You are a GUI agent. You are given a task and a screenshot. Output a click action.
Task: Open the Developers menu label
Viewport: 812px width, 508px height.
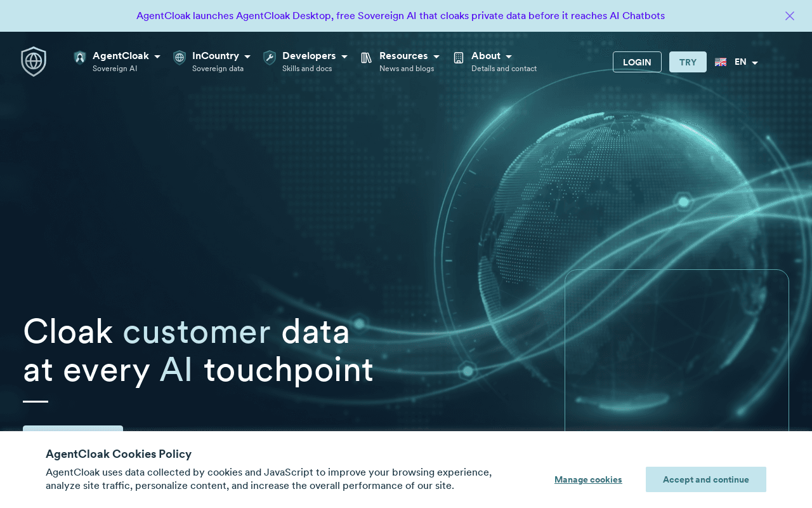tap(309, 56)
